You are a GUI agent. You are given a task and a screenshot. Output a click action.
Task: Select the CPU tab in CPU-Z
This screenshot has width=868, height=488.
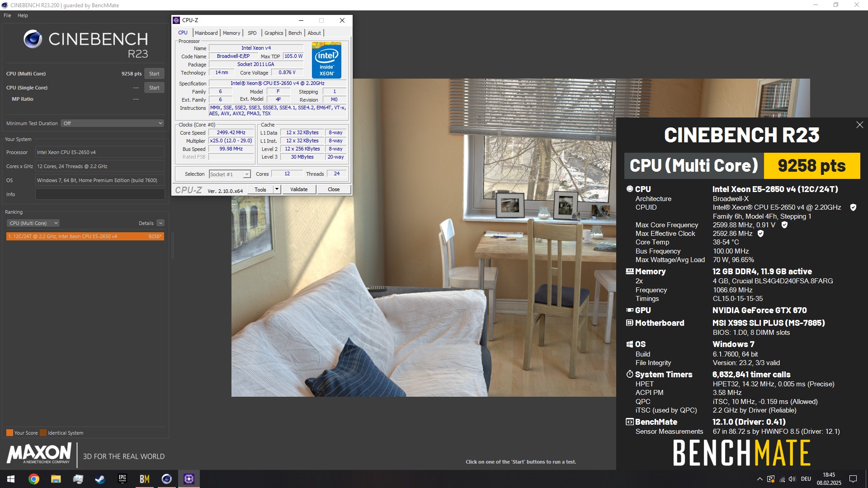pyautogui.click(x=183, y=33)
